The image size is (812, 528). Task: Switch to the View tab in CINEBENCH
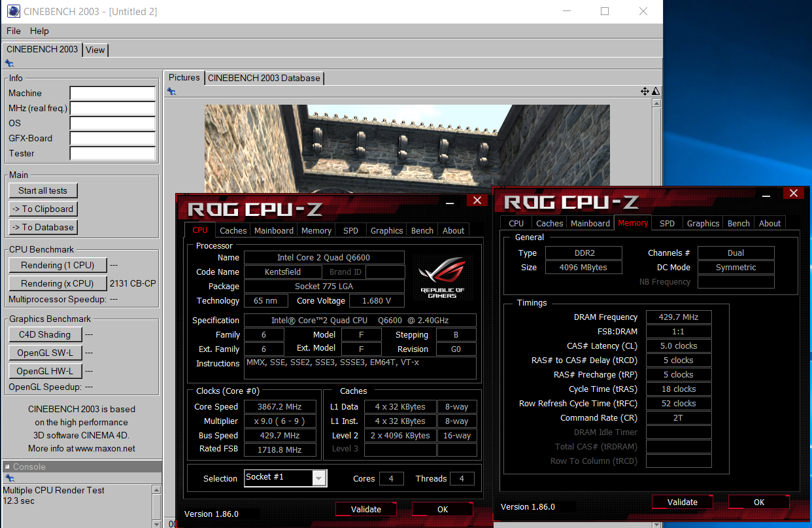95,50
